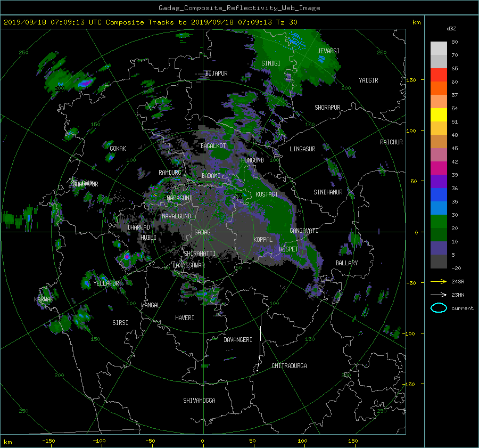
Task: Select the YELLAPUR label
Action: point(106,283)
